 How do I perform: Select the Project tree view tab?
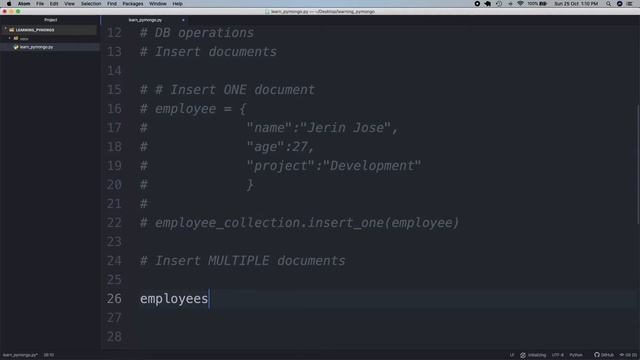[x=51, y=20]
